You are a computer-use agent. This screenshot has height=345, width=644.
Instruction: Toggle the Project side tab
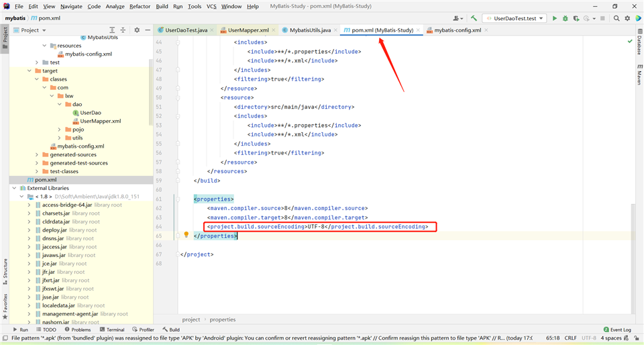[x=5, y=38]
